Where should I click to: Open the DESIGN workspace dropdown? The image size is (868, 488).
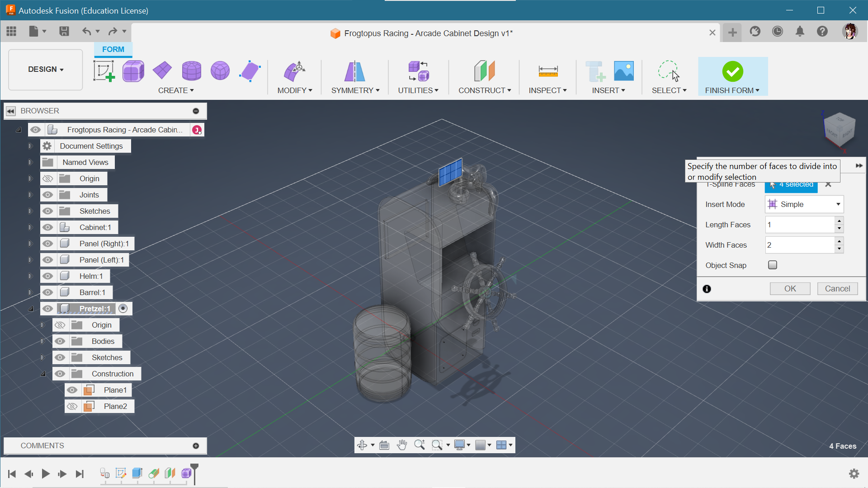[x=46, y=69]
